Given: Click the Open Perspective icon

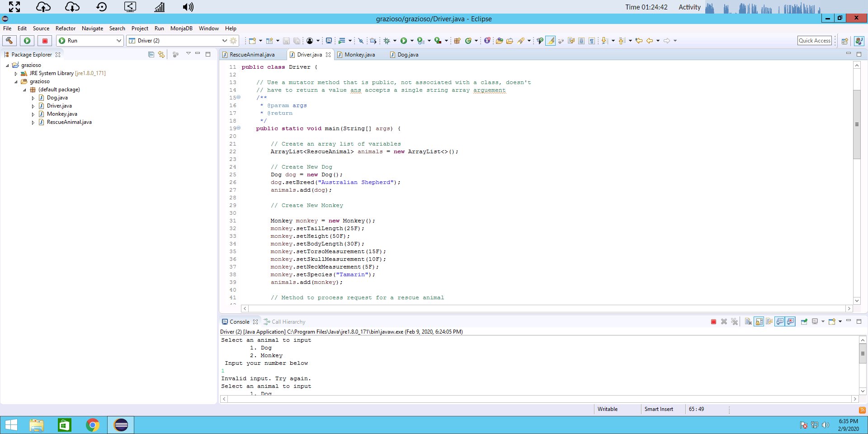Looking at the screenshot, I should coord(844,41).
